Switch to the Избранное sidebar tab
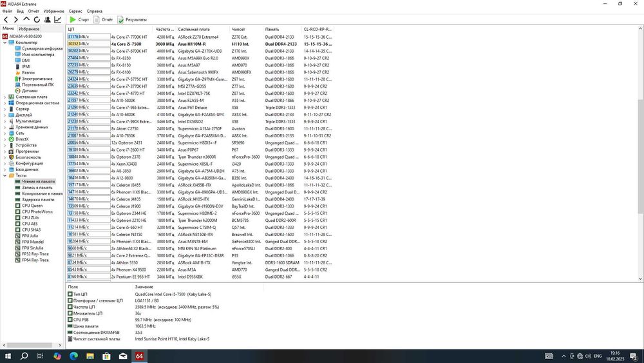Viewport: 644px width, 363px height. click(29, 29)
